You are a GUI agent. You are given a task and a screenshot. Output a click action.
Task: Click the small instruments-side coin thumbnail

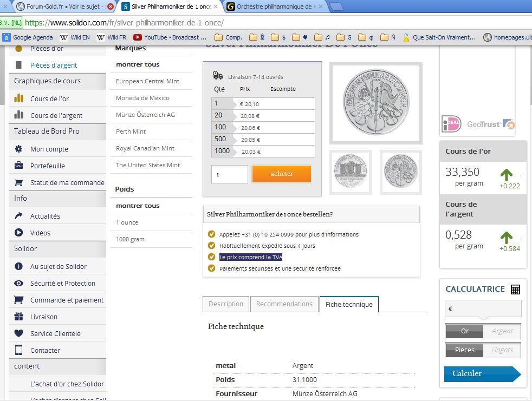401,172
